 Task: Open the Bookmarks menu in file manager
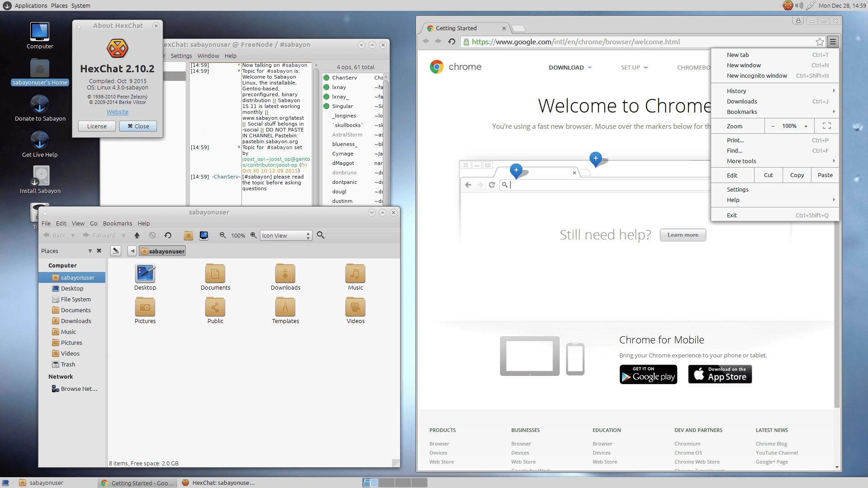(x=118, y=223)
